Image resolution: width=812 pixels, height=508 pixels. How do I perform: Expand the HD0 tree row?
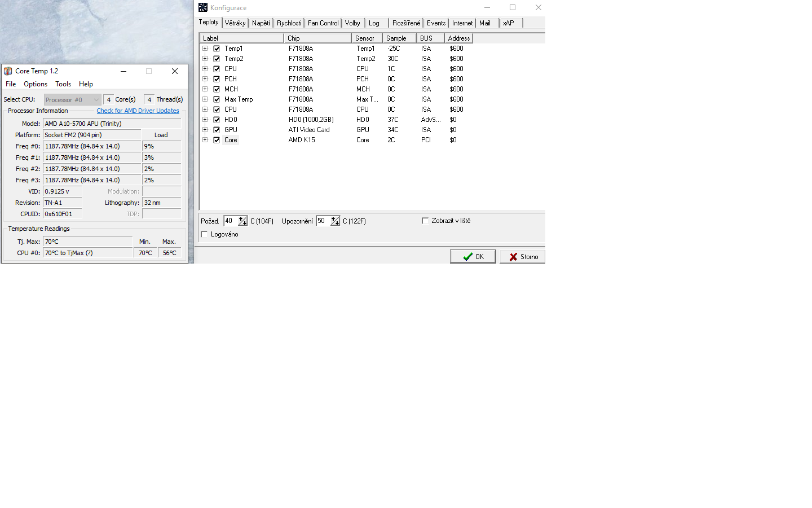[205, 120]
